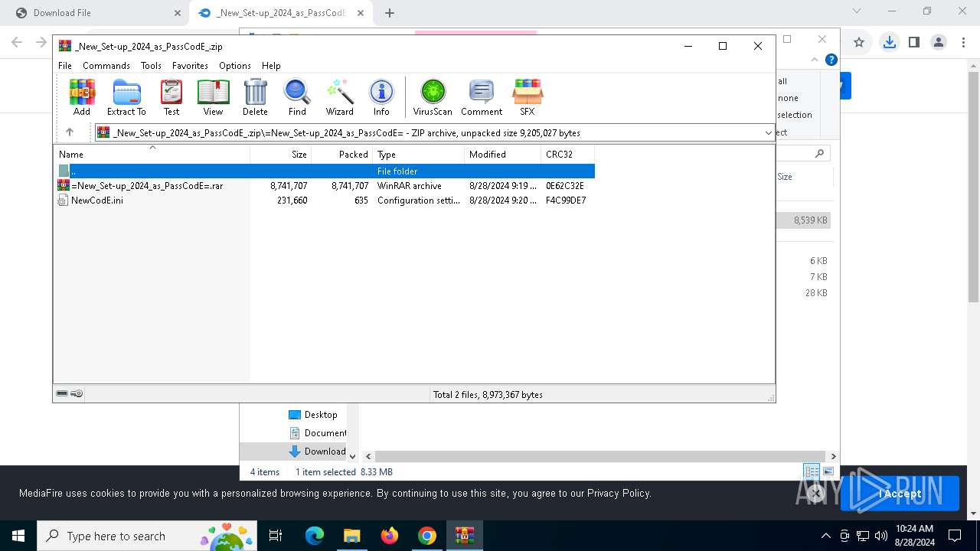Show hidden system tray icons chevron
Screen dimensions: 980x551
point(825,536)
